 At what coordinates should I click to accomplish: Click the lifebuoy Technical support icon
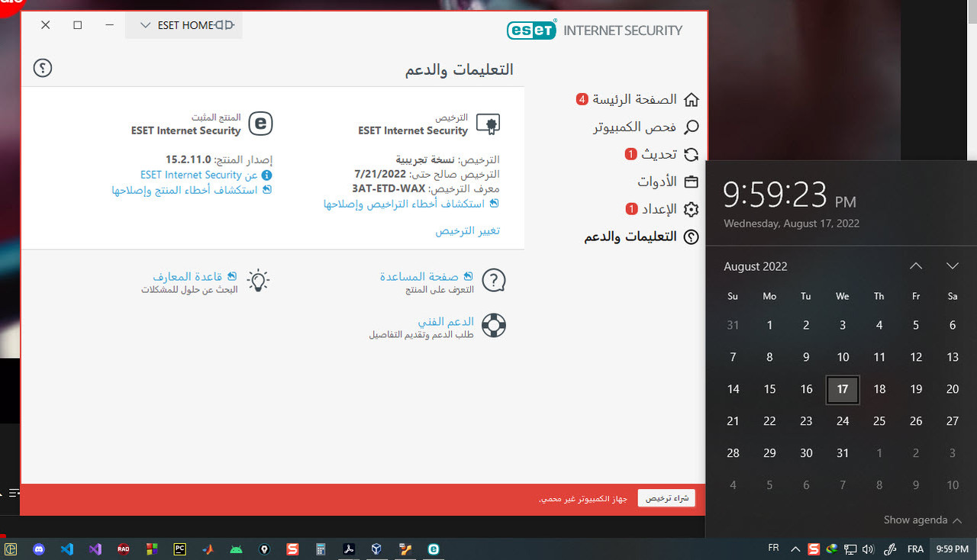point(494,327)
